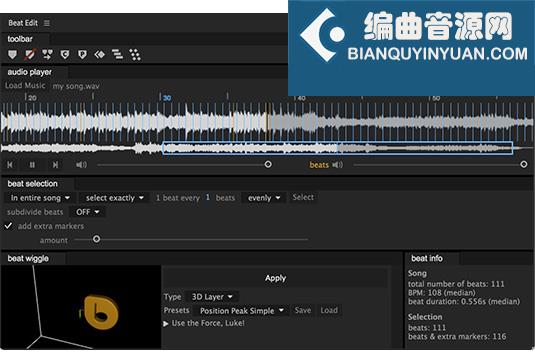This screenshot has width=535, height=363.
Task: Click 'beats & extra markers: 116' text
Action: (457, 336)
